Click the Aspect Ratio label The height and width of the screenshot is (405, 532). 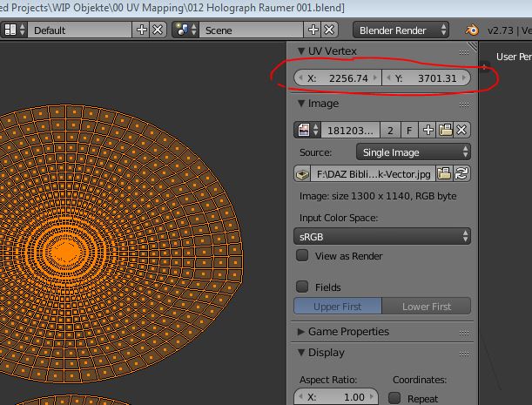tap(328, 380)
